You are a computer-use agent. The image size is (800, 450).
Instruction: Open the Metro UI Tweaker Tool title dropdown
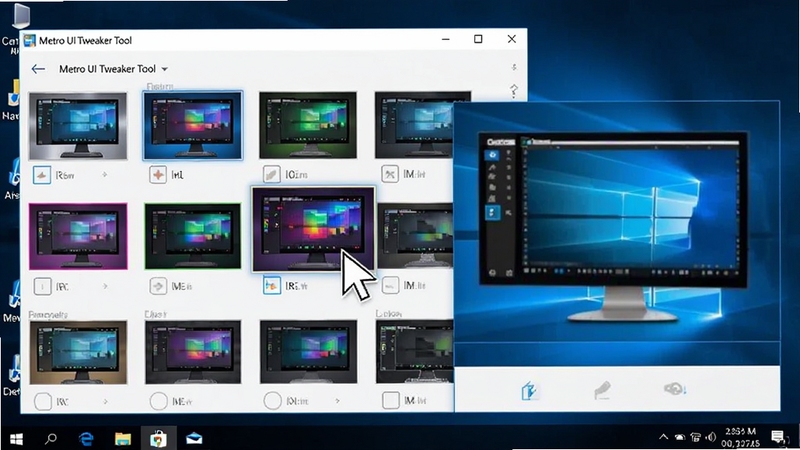click(x=164, y=69)
